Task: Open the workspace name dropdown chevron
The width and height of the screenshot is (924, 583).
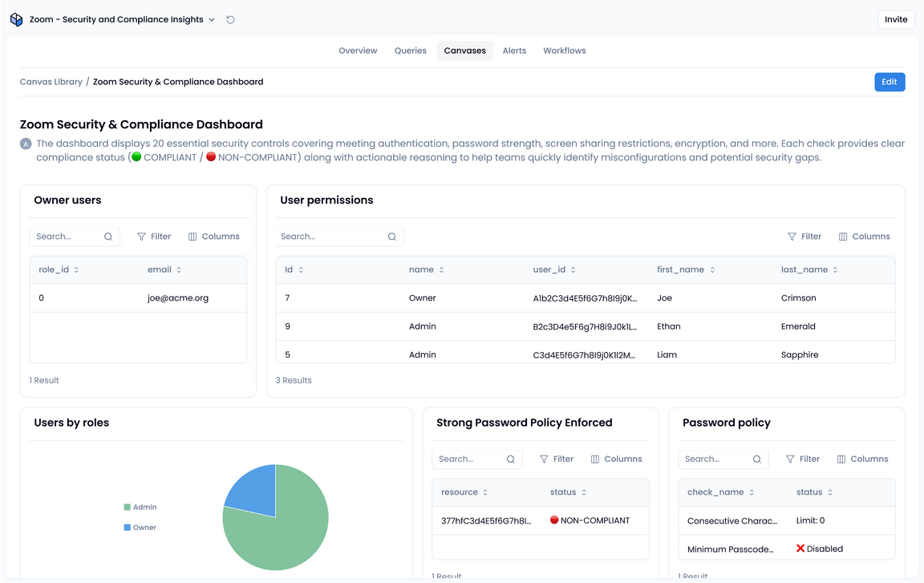Action: 212,19
